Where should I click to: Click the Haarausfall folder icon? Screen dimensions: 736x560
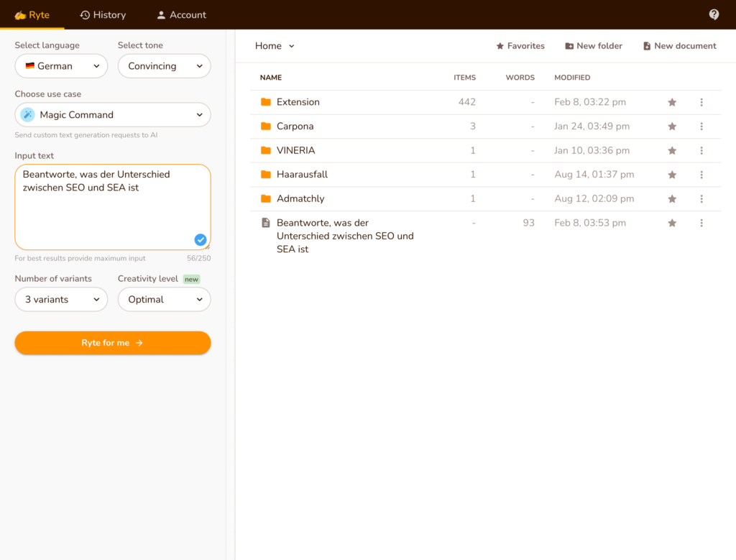266,175
